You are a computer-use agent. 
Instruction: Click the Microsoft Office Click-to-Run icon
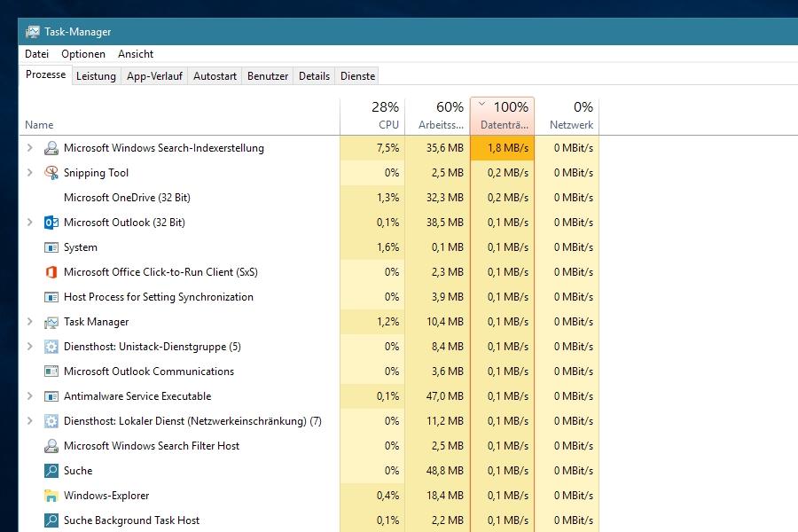(51, 272)
